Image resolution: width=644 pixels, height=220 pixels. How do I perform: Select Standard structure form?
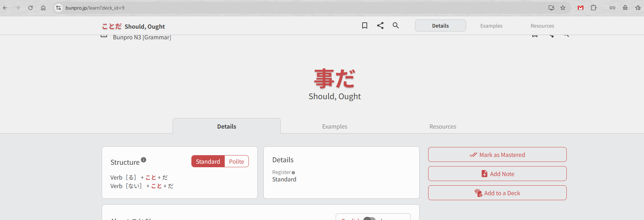208,162
